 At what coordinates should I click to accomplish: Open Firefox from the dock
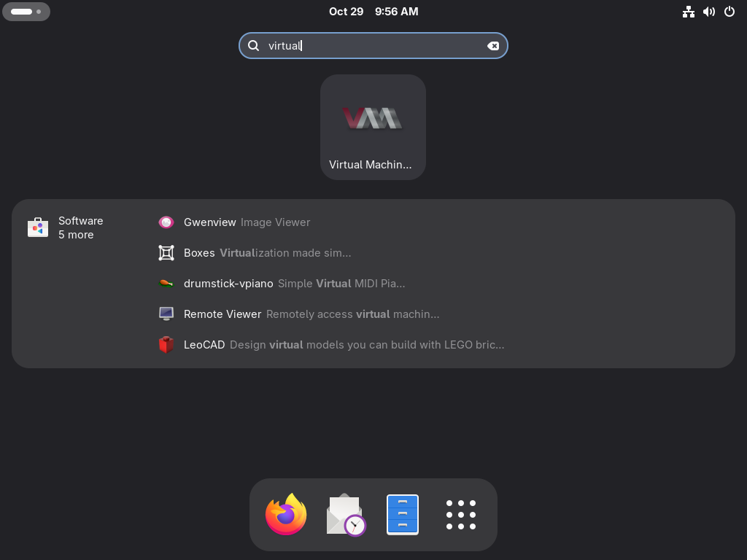coord(286,514)
